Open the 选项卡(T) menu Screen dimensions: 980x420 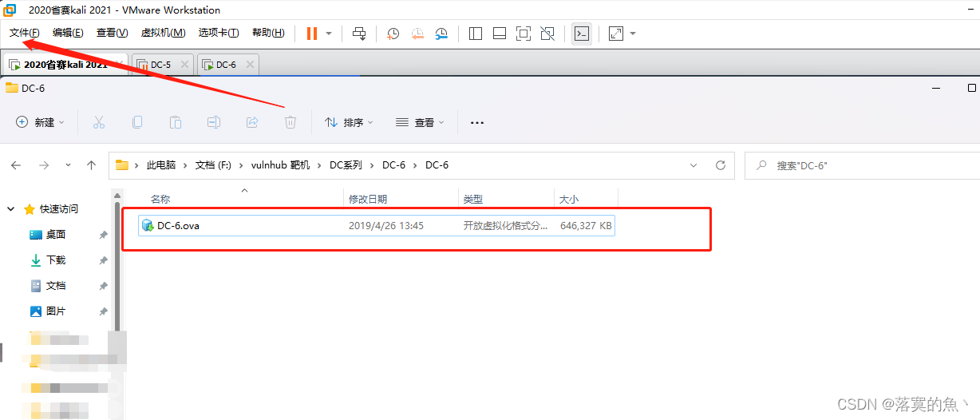(x=219, y=33)
